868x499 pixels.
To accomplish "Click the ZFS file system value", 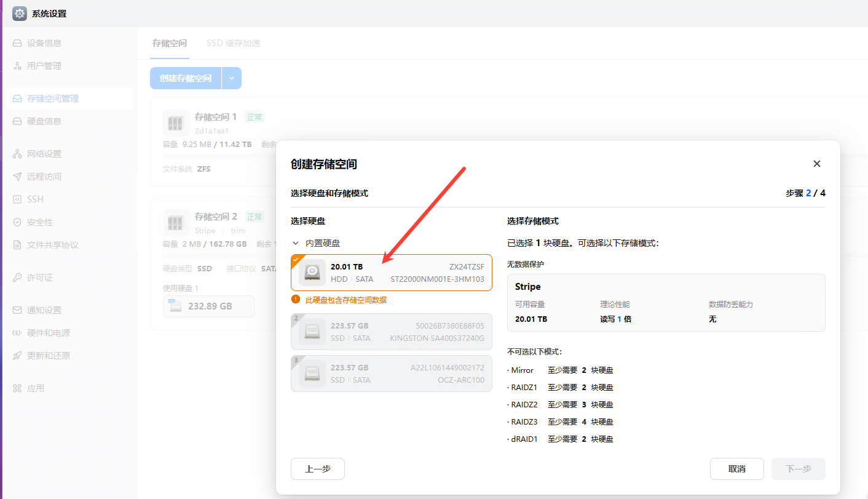I will point(204,169).
